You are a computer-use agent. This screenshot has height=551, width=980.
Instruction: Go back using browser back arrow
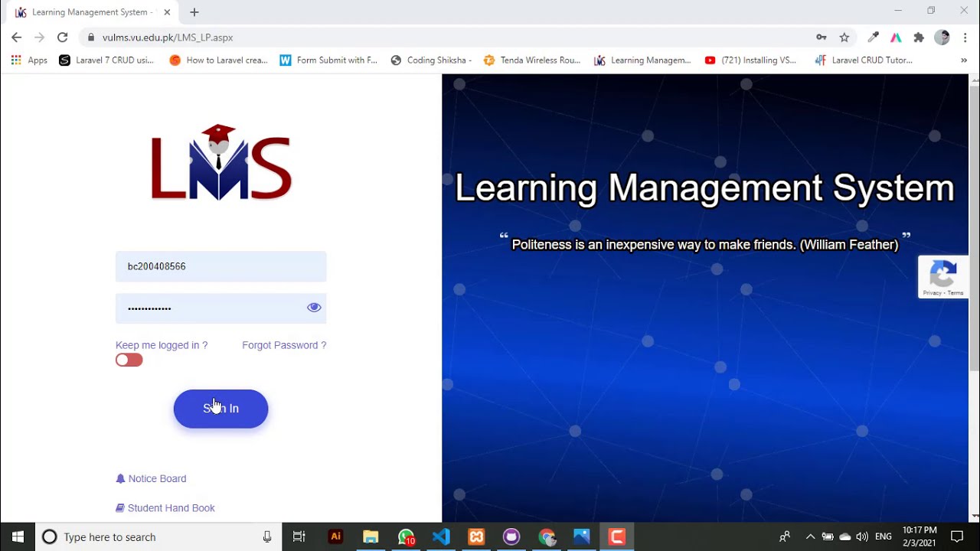coord(16,37)
